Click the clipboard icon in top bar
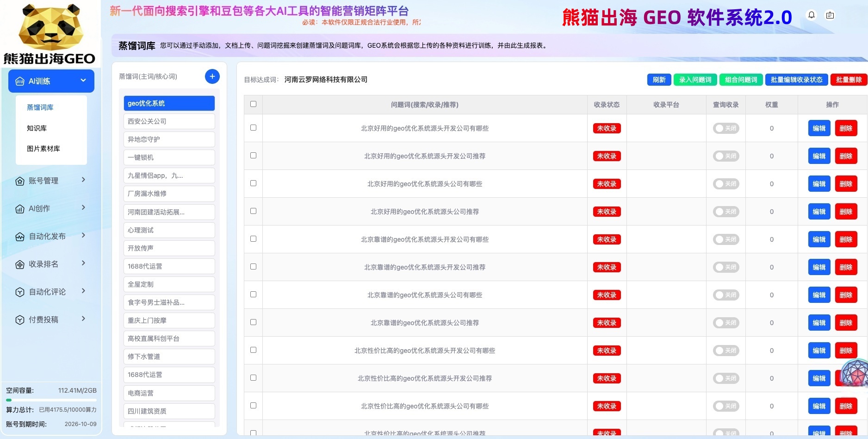 (x=830, y=15)
